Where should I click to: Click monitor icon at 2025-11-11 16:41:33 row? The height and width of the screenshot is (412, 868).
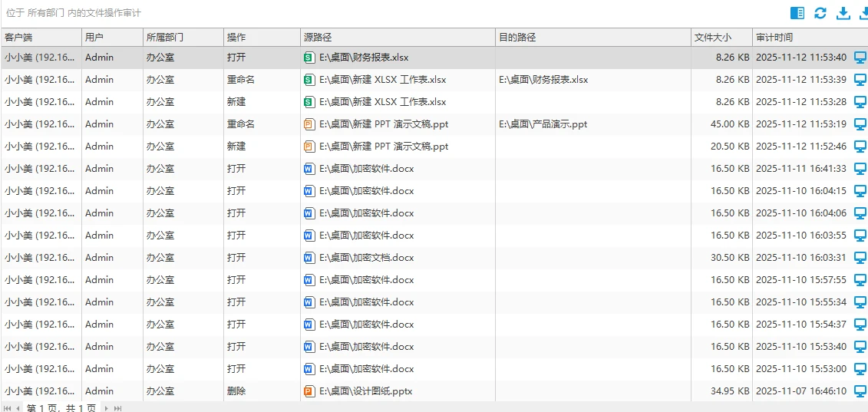[x=860, y=168]
